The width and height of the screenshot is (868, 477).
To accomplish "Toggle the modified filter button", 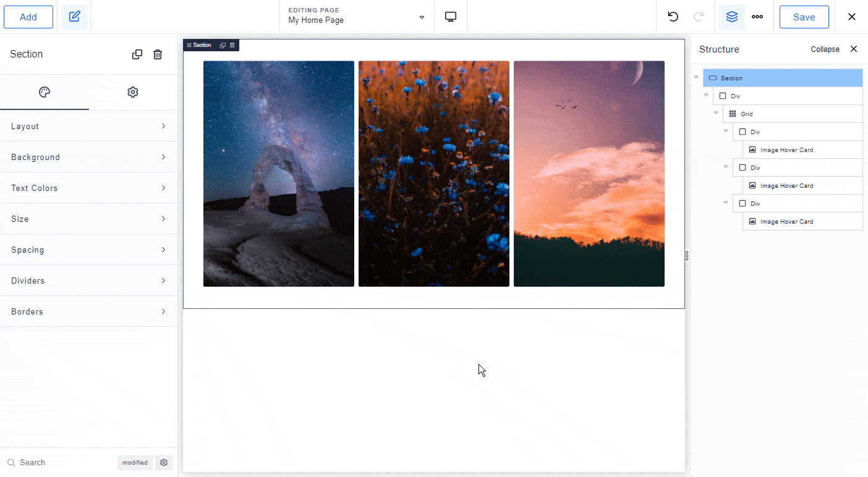I will [x=135, y=462].
